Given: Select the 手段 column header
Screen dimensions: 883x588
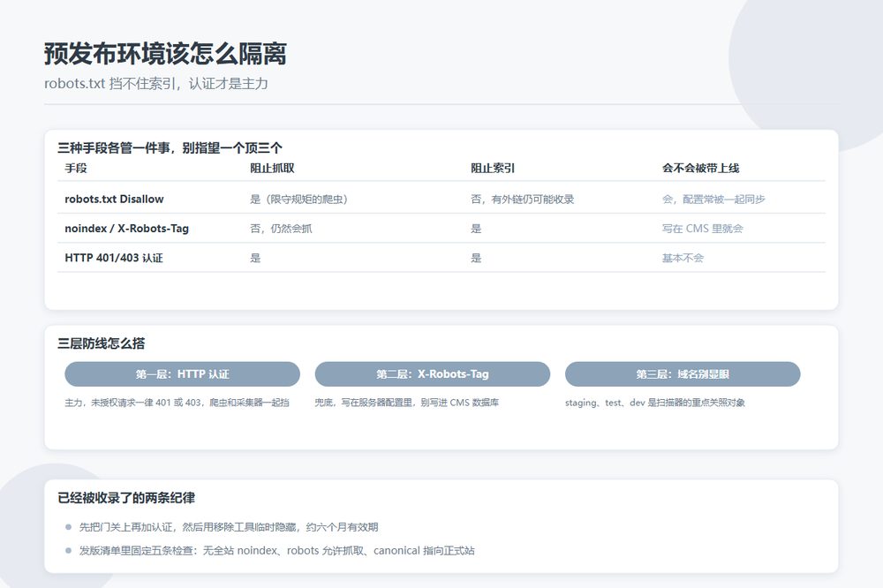Looking at the screenshot, I should [x=76, y=168].
